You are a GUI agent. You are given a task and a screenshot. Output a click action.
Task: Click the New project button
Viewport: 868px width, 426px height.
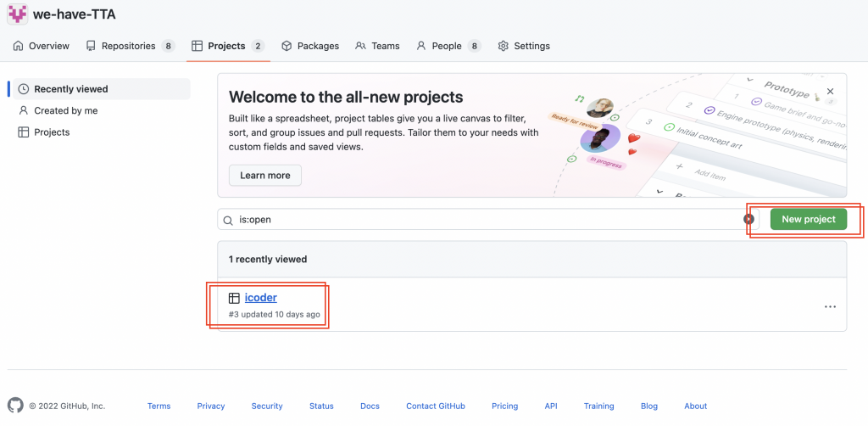tap(808, 219)
